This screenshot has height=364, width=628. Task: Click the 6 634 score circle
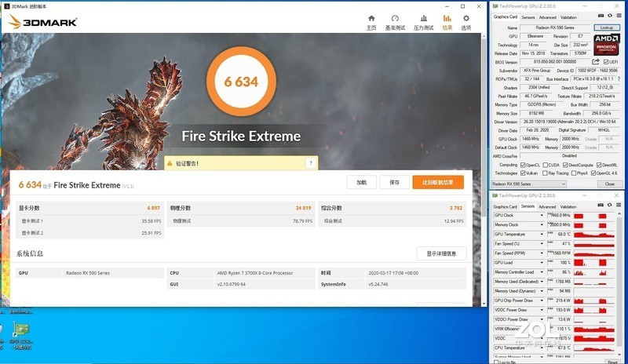(241, 82)
